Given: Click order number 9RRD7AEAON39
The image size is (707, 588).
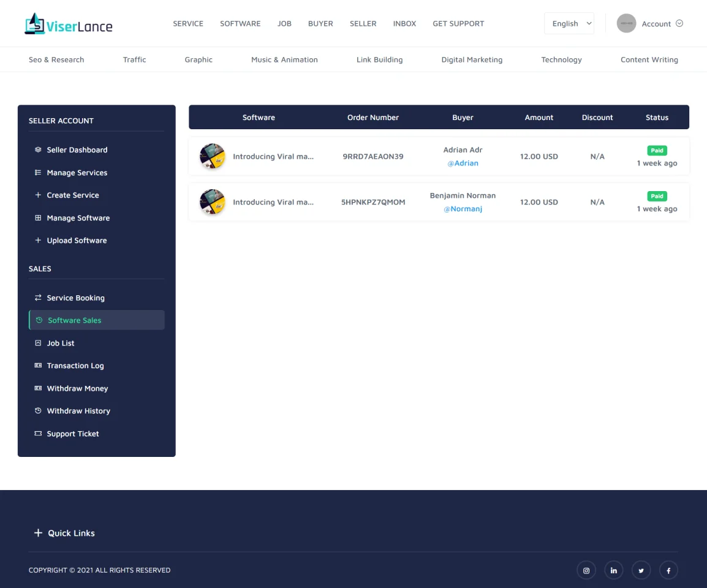Looking at the screenshot, I should click(373, 156).
